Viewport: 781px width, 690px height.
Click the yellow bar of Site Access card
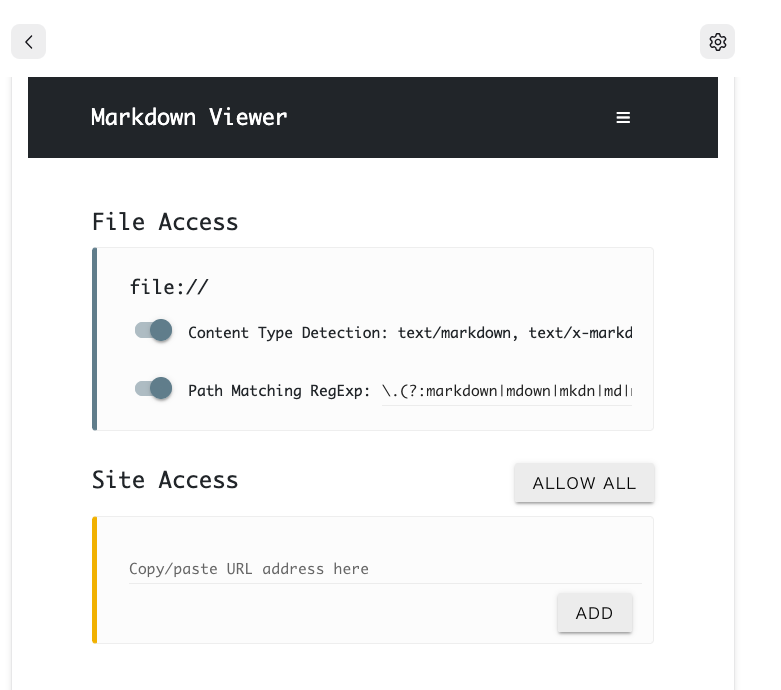(95, 580)
